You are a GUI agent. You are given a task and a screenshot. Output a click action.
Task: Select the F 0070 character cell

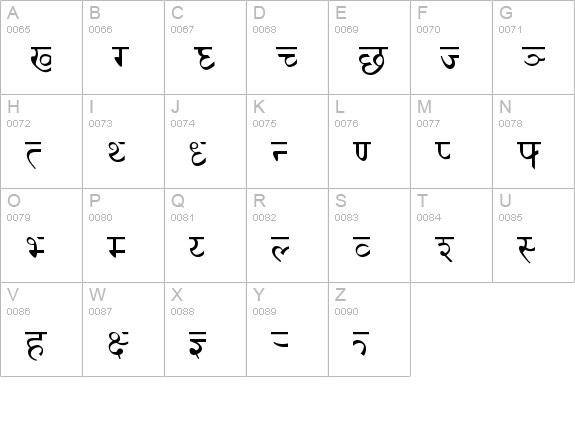point(451,47)
